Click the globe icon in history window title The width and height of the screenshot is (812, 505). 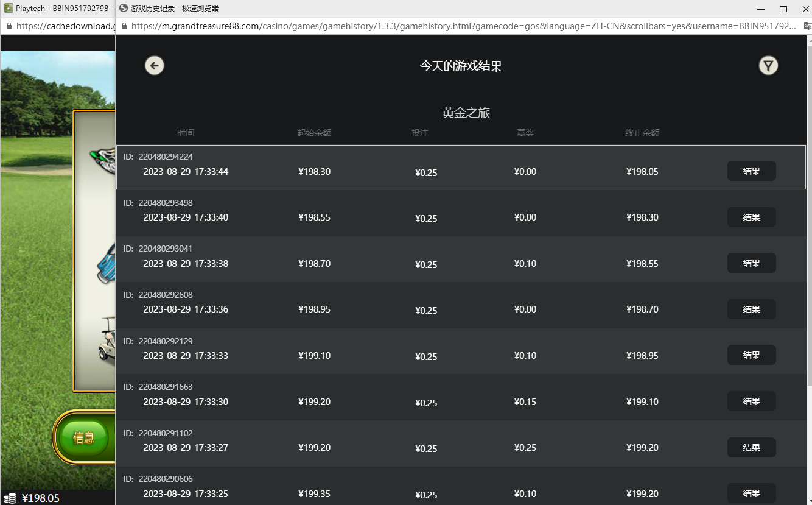124,9
